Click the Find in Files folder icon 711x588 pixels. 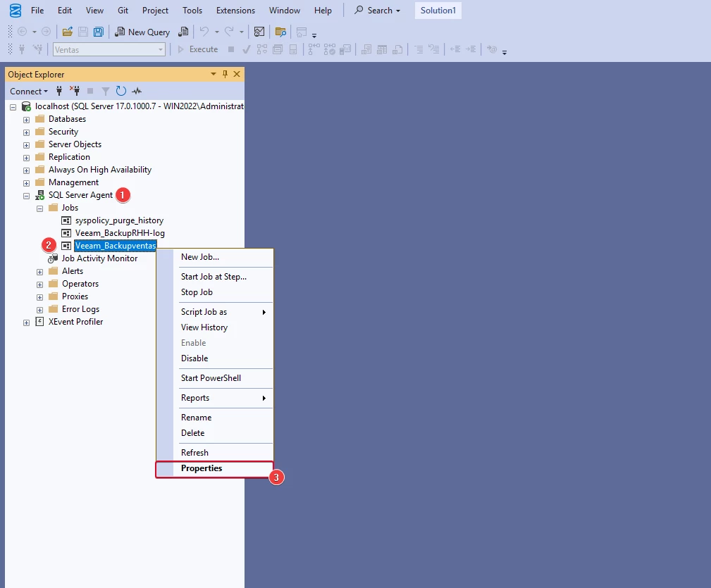point(280,32)
